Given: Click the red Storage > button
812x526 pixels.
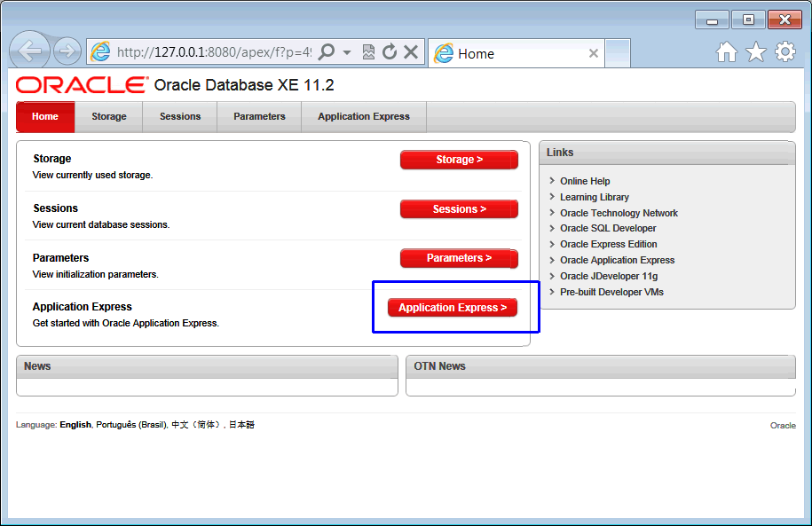Looking at the screenshot, I should 459,160.
